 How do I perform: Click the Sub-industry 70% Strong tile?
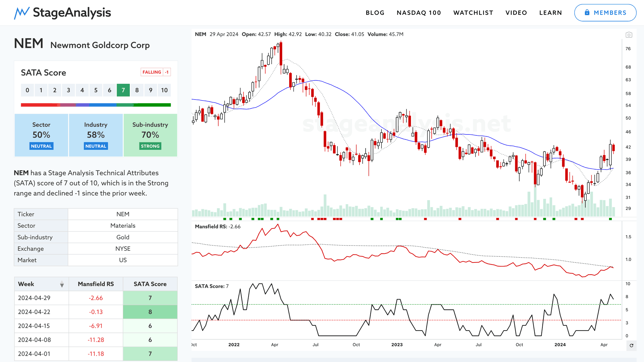[150, 135]
